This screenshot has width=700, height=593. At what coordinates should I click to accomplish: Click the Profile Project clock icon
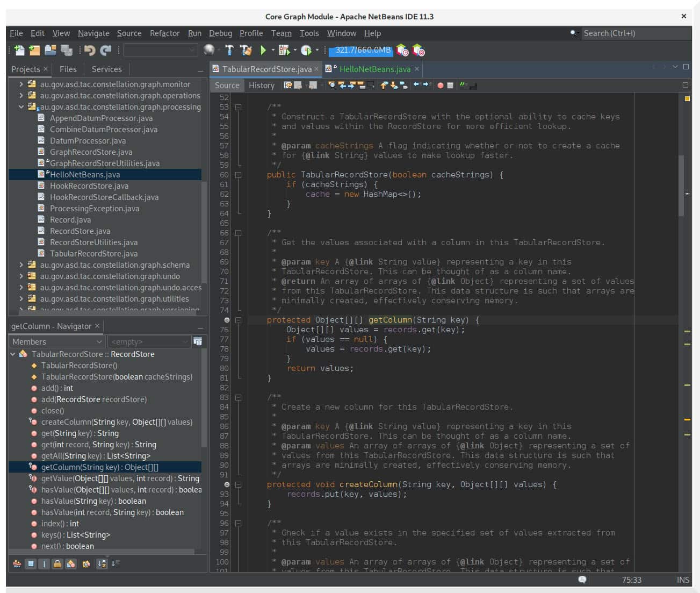[306, 50]
